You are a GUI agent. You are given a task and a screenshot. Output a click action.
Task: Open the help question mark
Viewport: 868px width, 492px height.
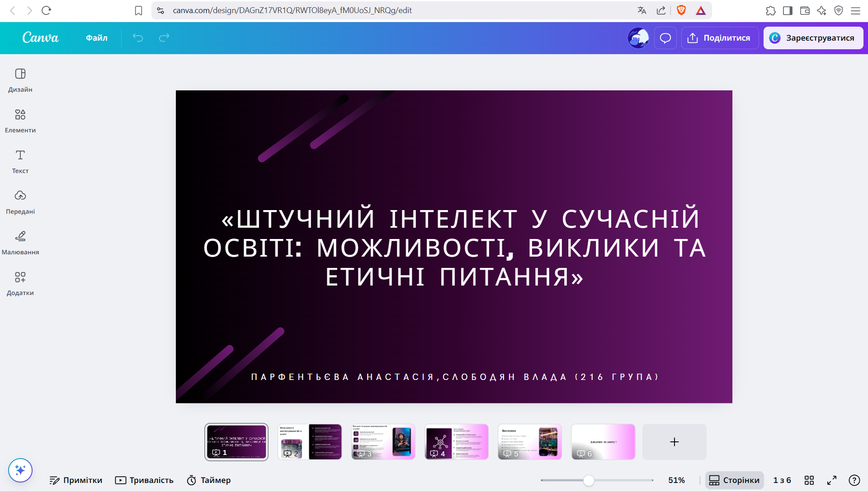tap(854, 480)
